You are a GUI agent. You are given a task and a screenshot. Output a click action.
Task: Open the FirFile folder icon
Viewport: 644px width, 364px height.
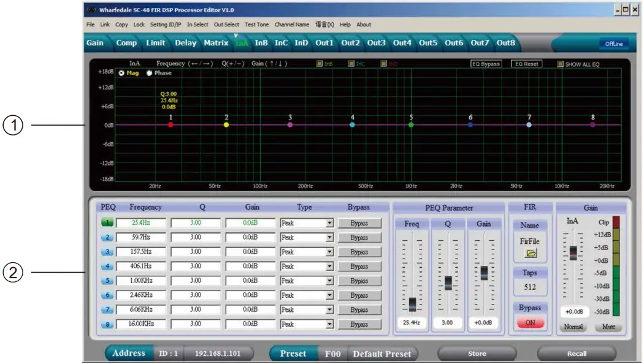coord(529,252)
